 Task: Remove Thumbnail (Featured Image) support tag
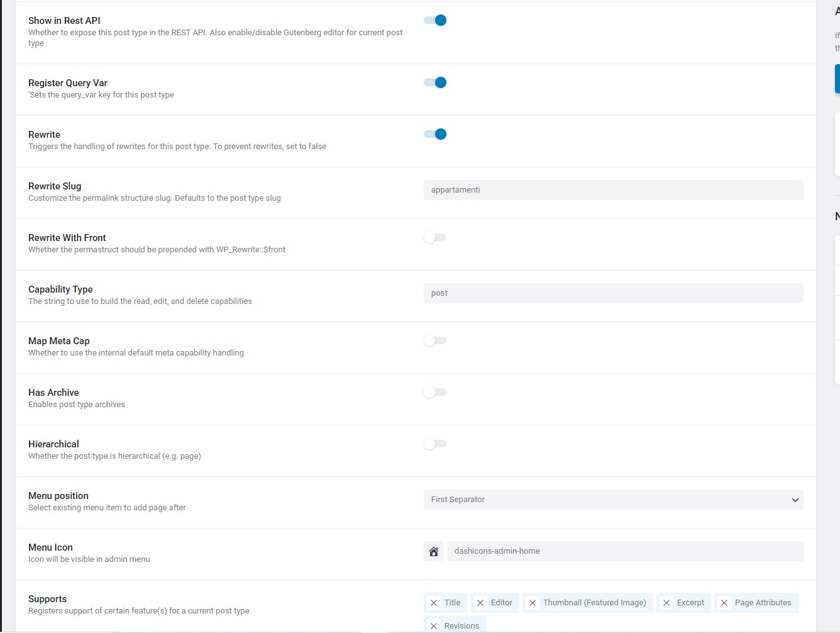pyautogui.click(x=533, y=603)
